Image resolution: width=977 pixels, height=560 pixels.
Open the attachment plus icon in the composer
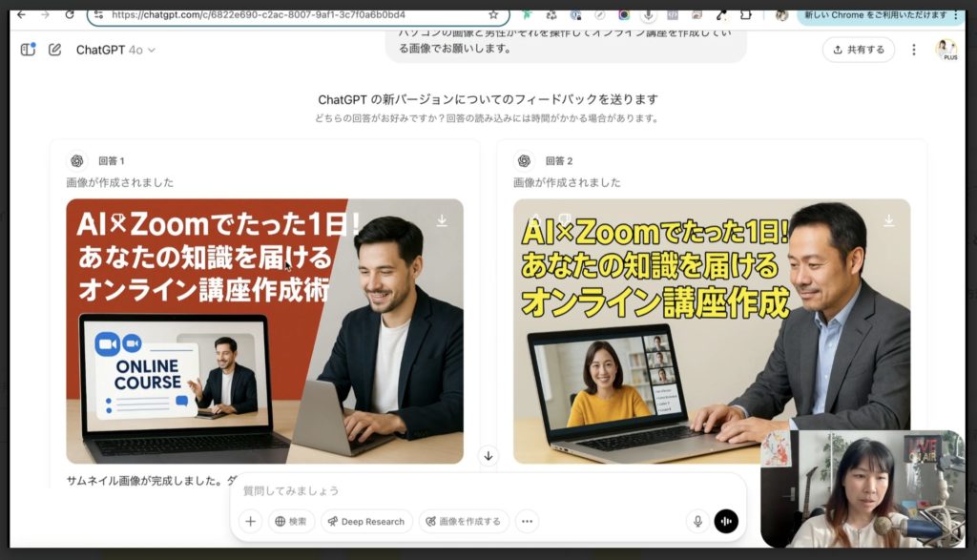click(x=250, y=522)
